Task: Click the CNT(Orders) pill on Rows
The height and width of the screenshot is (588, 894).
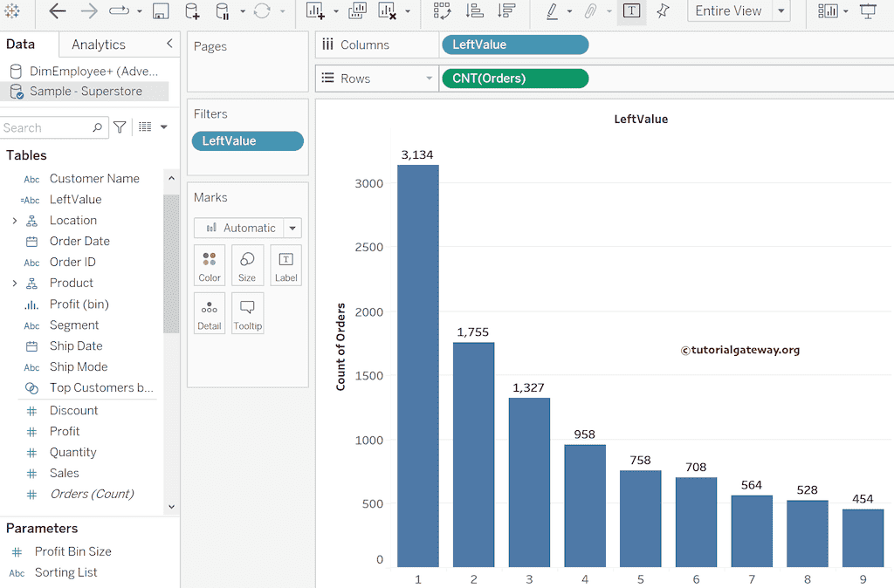Action: coord(515,78)
